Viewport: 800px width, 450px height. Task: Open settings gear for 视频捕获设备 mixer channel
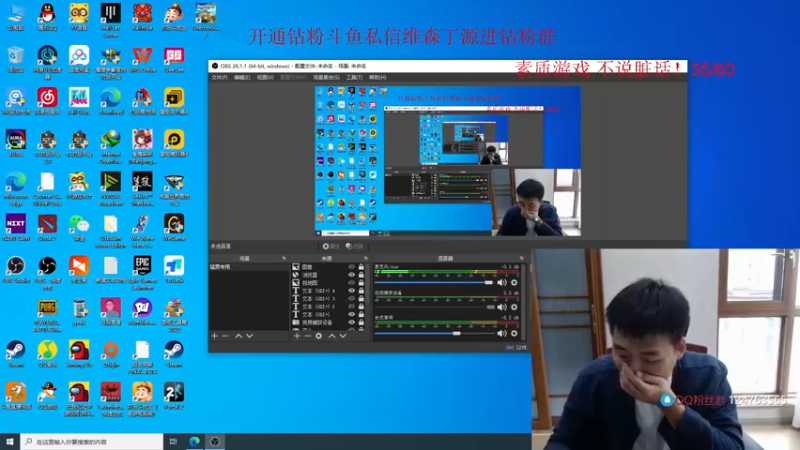point(514,307)
